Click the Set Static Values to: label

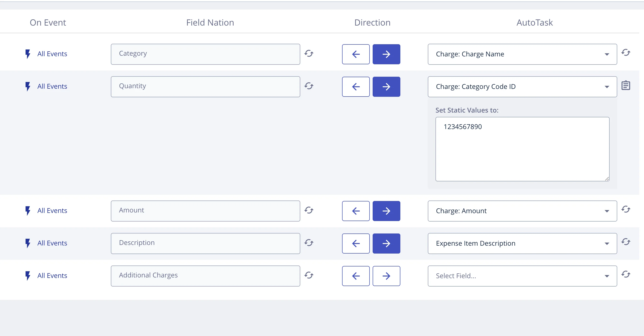coord(467,110)
